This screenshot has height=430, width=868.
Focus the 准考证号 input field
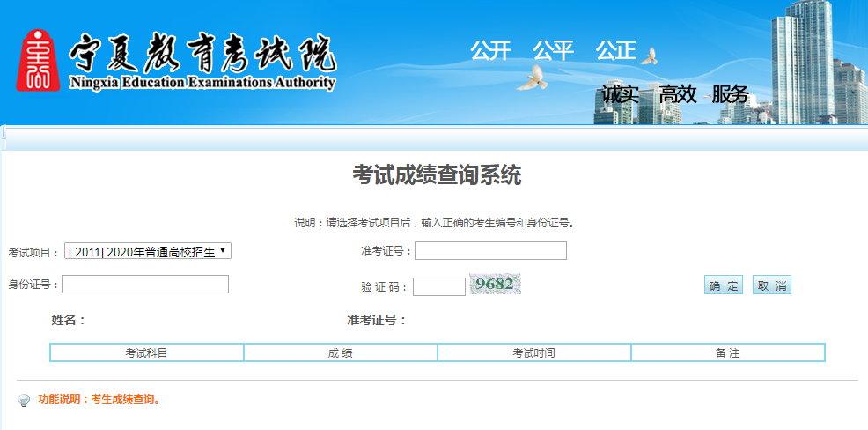pos(490,251)
